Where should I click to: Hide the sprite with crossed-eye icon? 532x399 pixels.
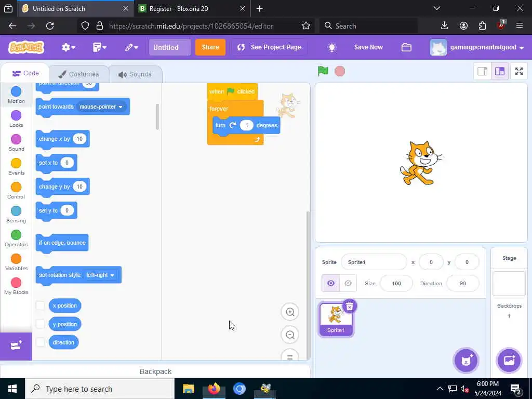pos(348,283)
